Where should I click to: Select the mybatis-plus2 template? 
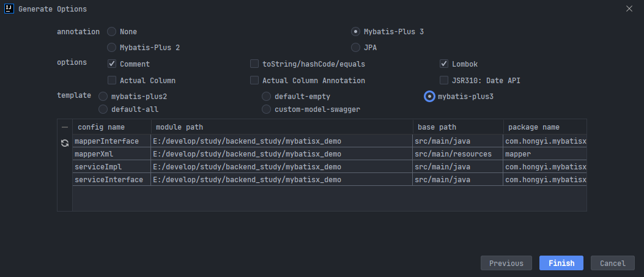click(103, 97)
